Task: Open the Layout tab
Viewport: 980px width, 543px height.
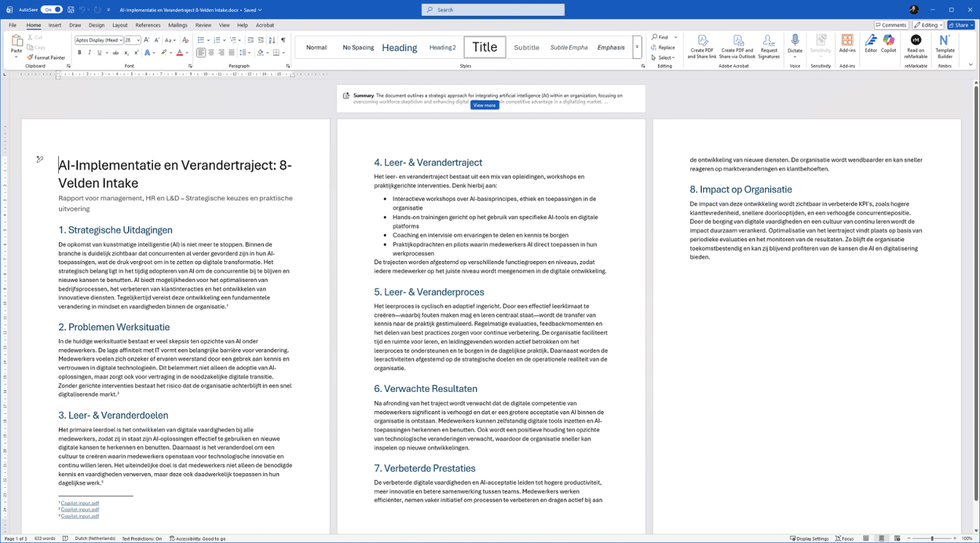Action: point(120,25)
